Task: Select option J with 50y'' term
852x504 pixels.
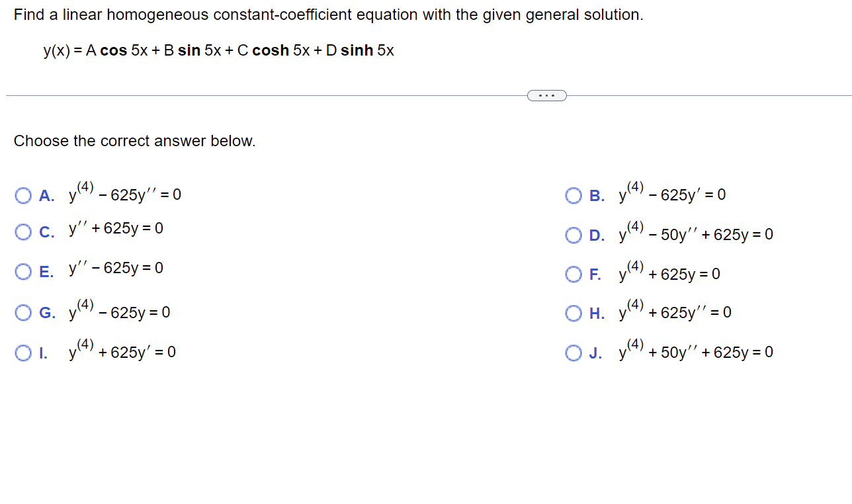Action: pos(573,352)
